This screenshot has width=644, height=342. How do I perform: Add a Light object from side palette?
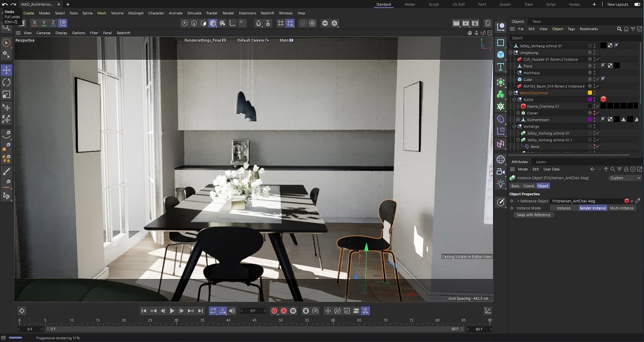pyautogui.click(x=501, y=184)
